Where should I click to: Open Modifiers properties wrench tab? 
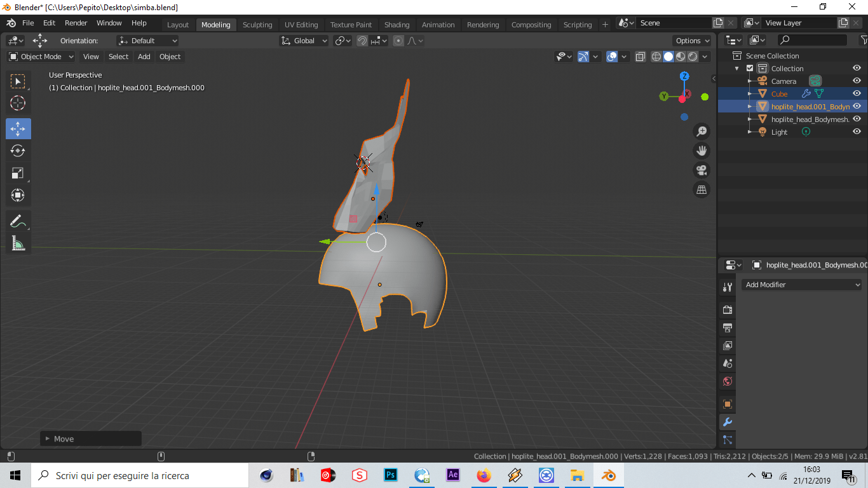[728, 422]
